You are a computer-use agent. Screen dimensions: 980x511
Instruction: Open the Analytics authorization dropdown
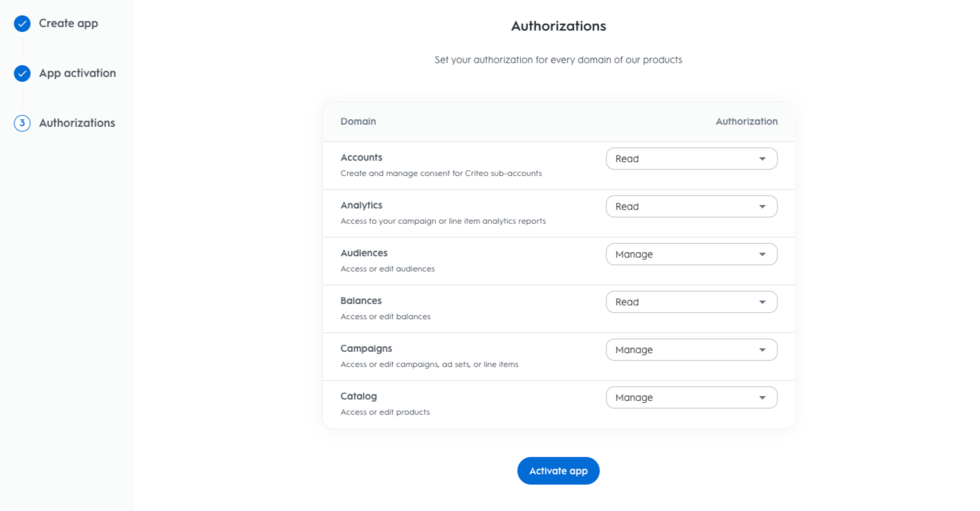691,206
